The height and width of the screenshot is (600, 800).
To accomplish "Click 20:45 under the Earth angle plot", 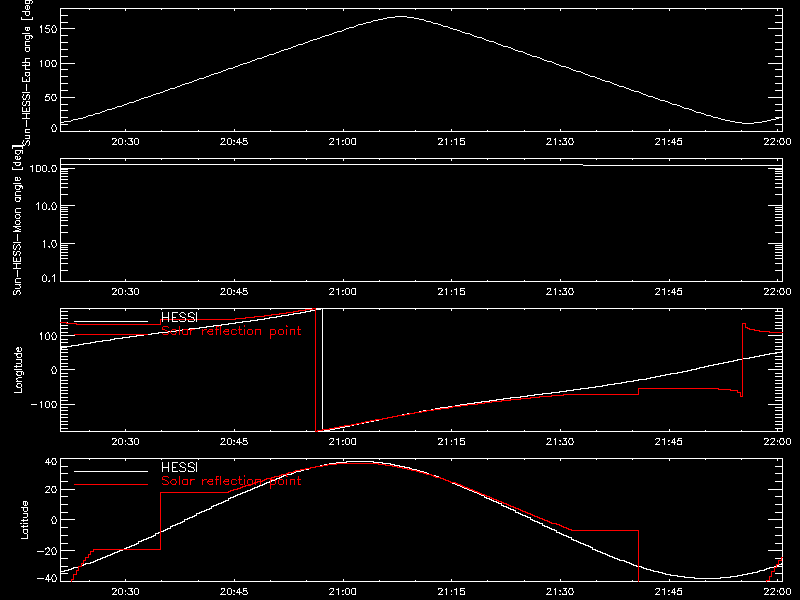I will [234, 141].
